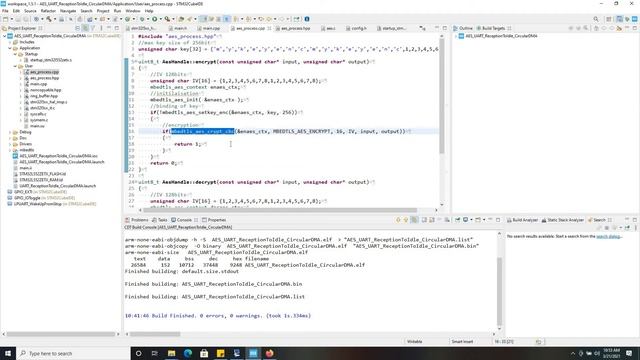The image size is (640, 360).
Task: Select aes_process.hpp in Project Explorer
Action: (44, 78)
